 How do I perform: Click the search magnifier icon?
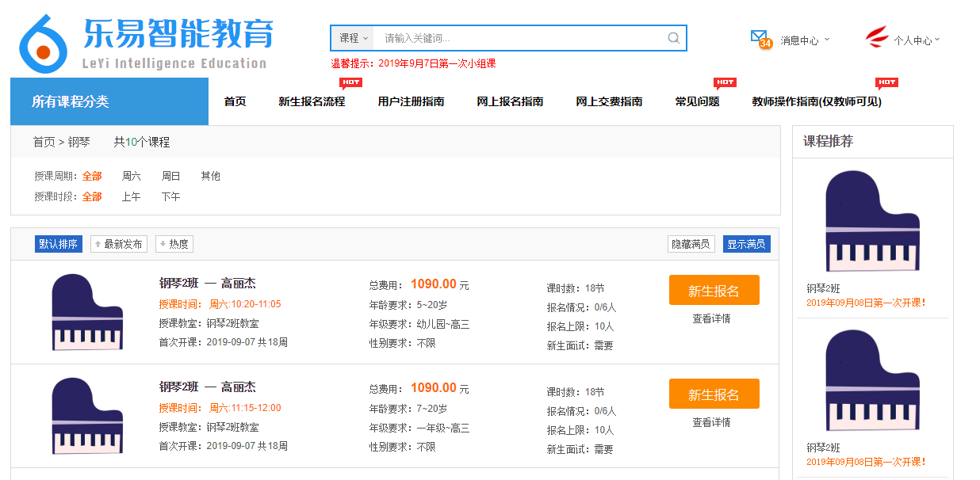click(x=673, y=38)
